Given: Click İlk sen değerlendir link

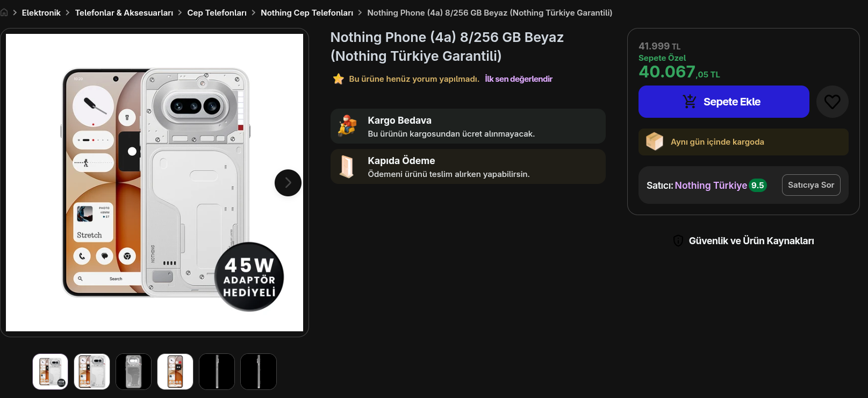Looking at the screenshot, I should [x=519, y=79].
